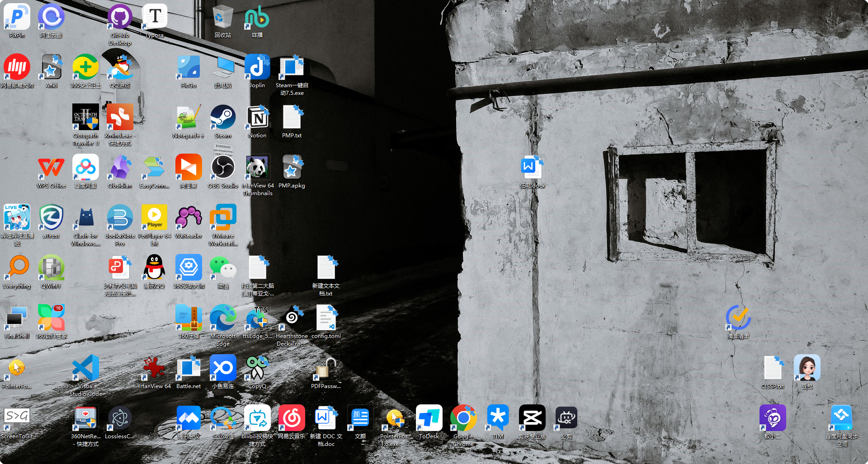Select the Recycle Bin icon

222,18
